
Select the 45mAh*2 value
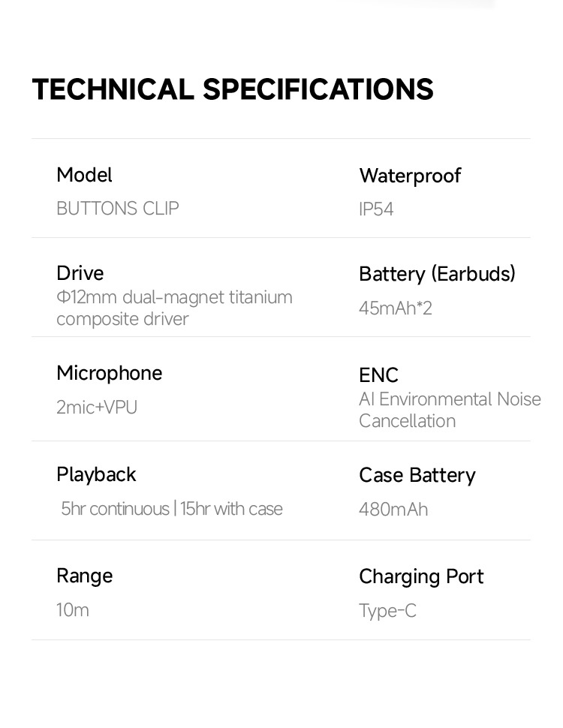pyautogui.click(x=396, y=308)
